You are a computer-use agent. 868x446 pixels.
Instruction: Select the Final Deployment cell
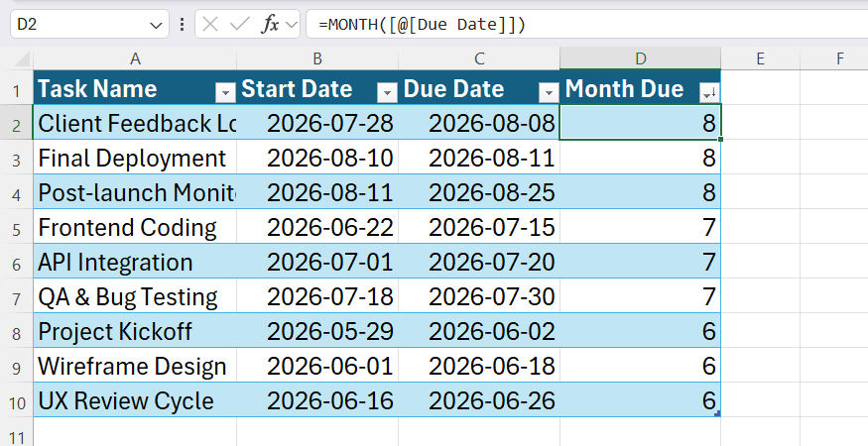coord(135,158)
